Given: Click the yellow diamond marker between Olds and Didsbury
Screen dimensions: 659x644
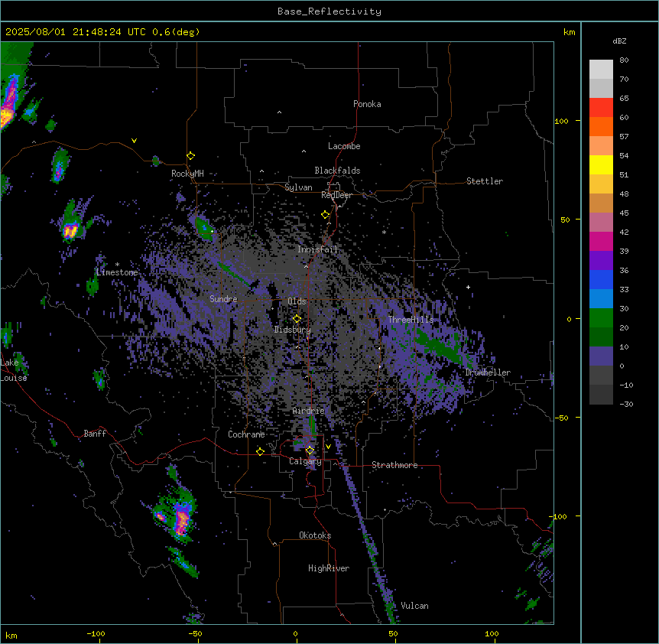Looking at the screenshot, I should coord(297,319).
